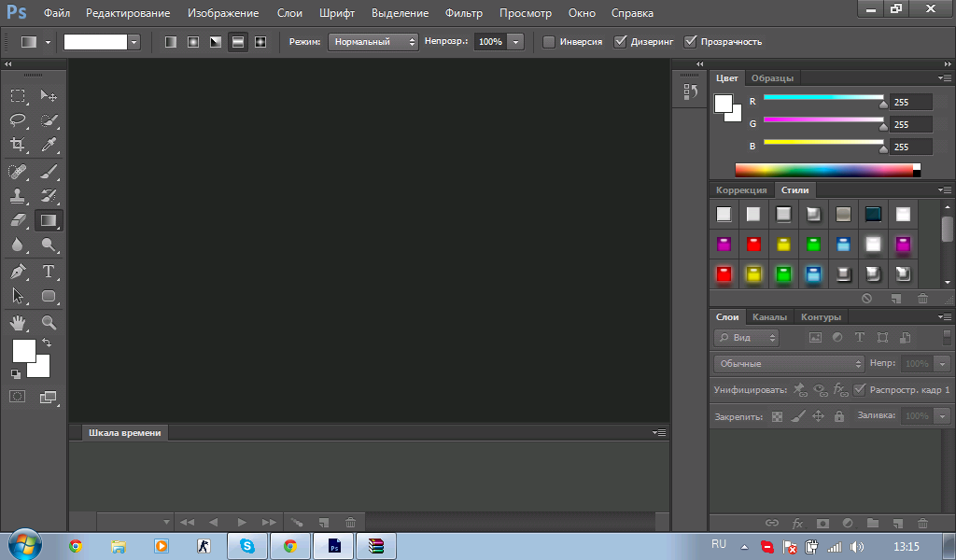Click the color spectrum ramp bar
The image size is (956, 560).
823,170
